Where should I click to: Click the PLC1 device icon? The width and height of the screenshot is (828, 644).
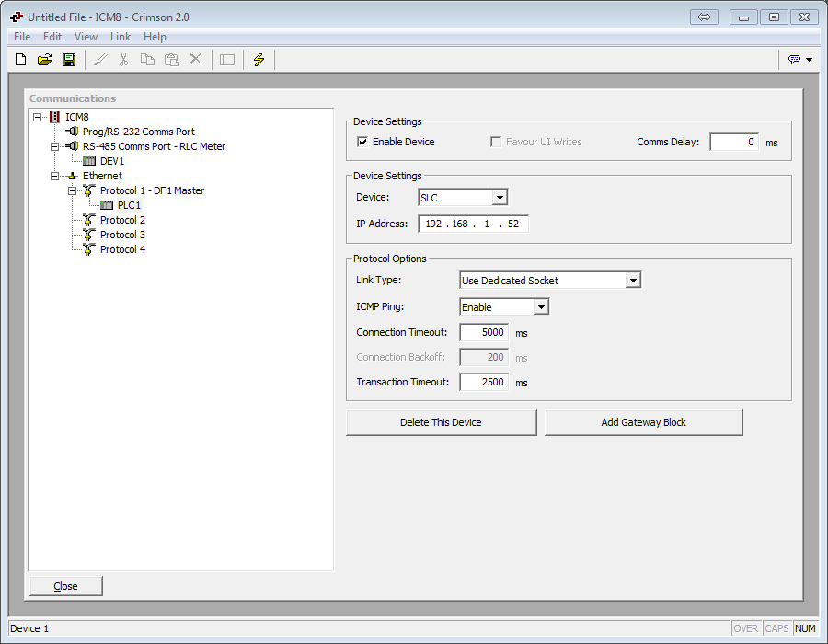pyautogui.click(x=107, y=205)
